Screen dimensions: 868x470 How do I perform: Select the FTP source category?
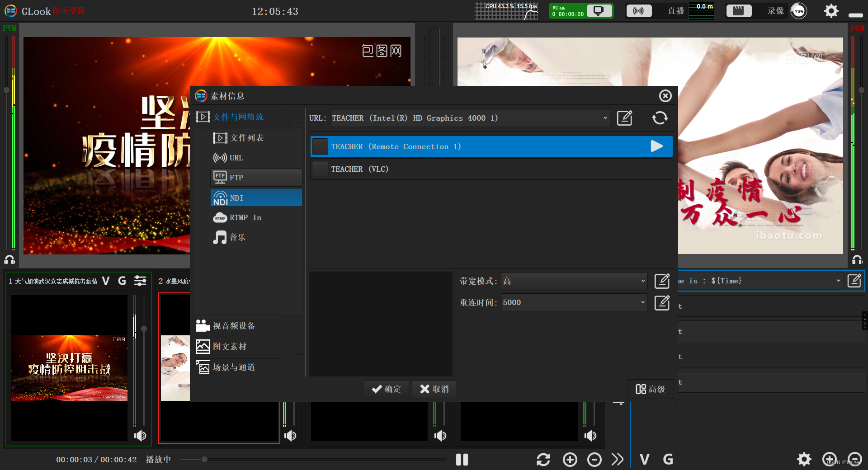pos(236,177)
